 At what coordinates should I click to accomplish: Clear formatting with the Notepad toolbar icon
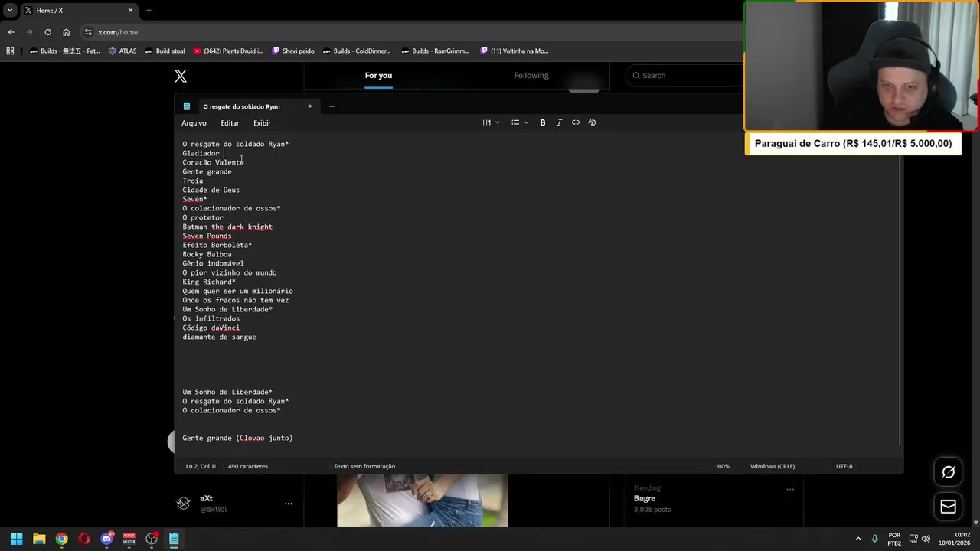click(592, 122)
